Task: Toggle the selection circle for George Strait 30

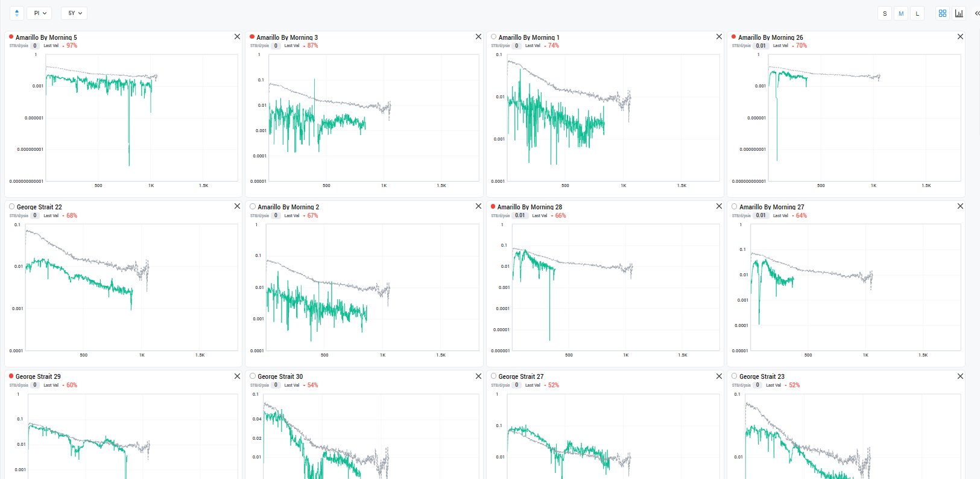Action: click(253, 376)
